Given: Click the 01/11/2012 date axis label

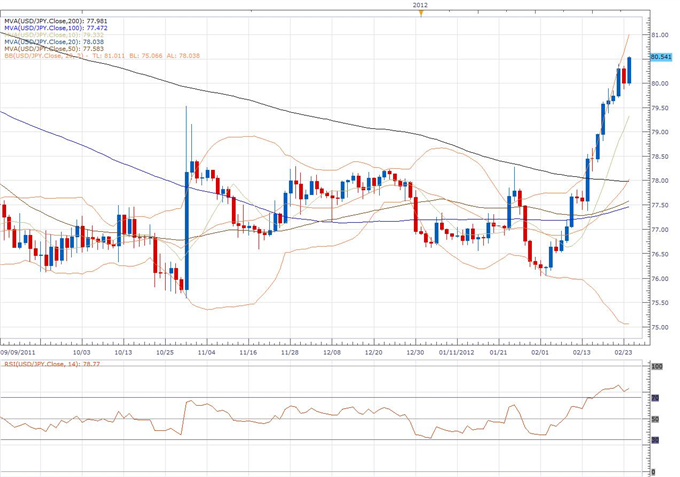Looking at the screenshot, I should pyautogui.click(x=457, y=352).
